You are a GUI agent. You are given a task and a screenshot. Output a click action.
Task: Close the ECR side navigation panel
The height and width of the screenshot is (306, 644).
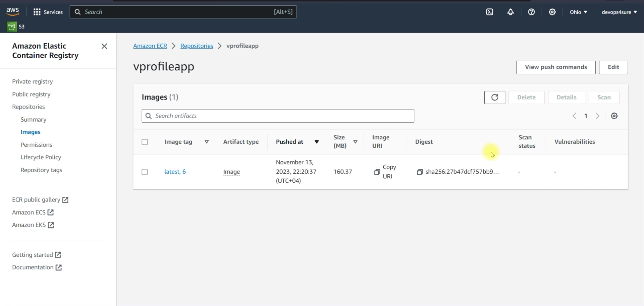(104, 46)
